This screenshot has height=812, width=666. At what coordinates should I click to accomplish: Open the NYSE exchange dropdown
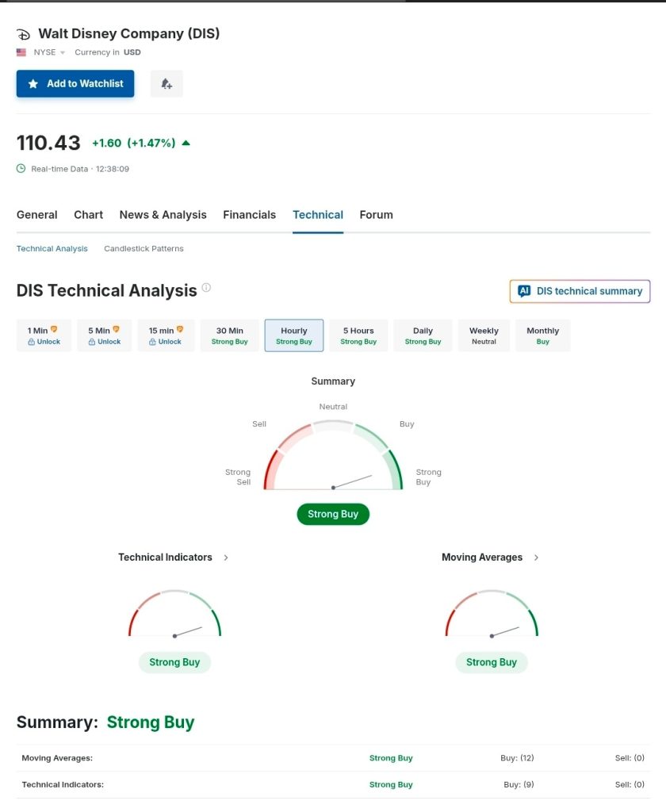[49, 52]
